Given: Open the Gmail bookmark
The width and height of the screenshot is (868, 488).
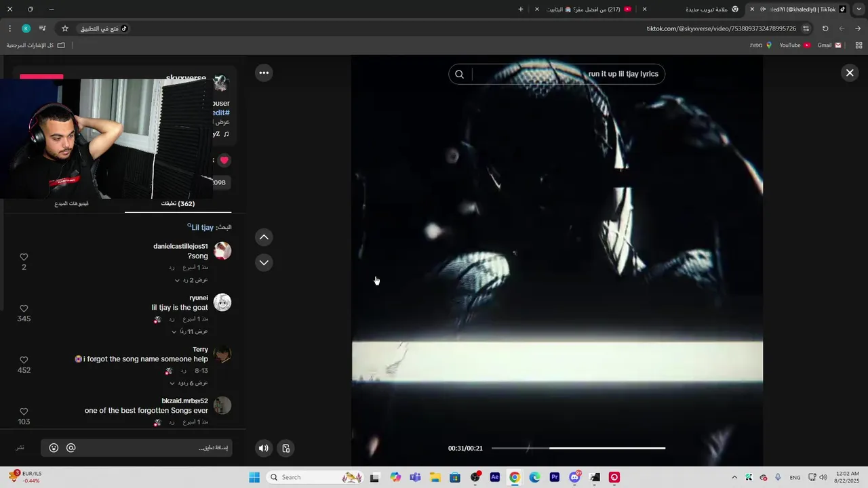Looking at the screenshot, I should [829, 45].
